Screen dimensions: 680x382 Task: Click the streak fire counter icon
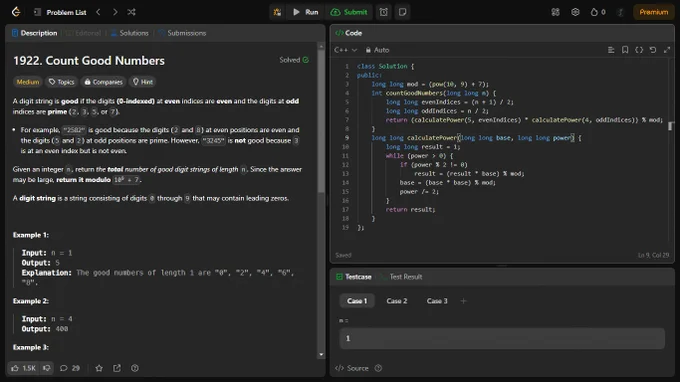(598, 12)
